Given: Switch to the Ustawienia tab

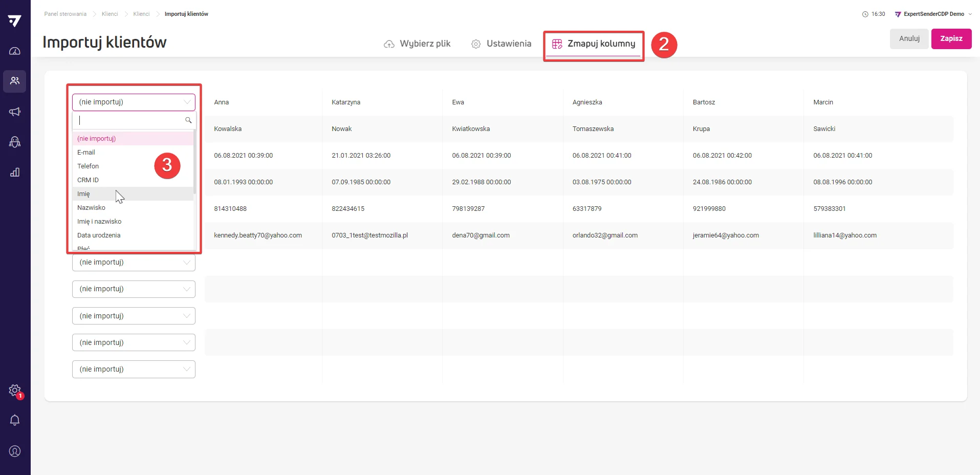Looking at the screenshot, I should (x=501, y=44).
